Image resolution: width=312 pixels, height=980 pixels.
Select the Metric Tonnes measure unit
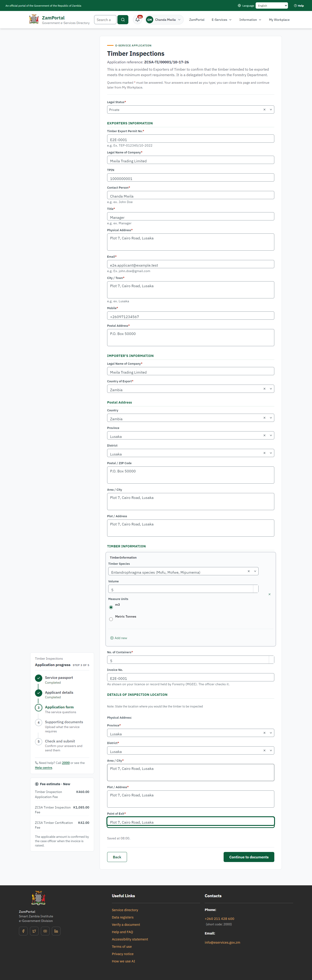111,619
